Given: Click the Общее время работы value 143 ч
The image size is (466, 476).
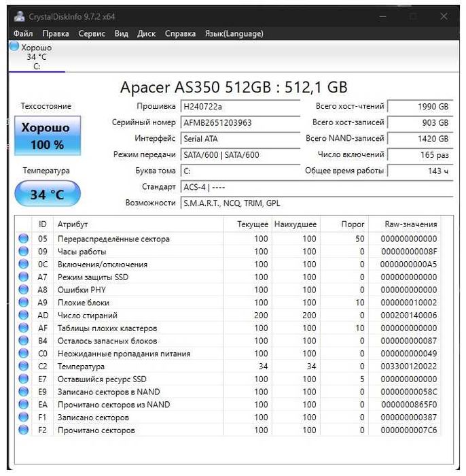Looking at the screenshot, I should click(x=420, y=171).
